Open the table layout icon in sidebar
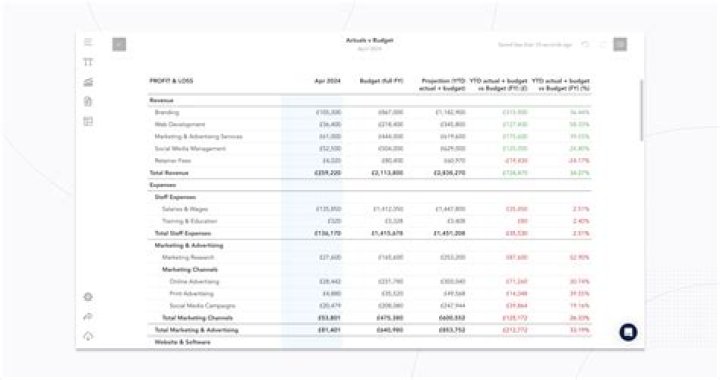The width and height of the screenshot is (720, 380). (x=88, y=121)
